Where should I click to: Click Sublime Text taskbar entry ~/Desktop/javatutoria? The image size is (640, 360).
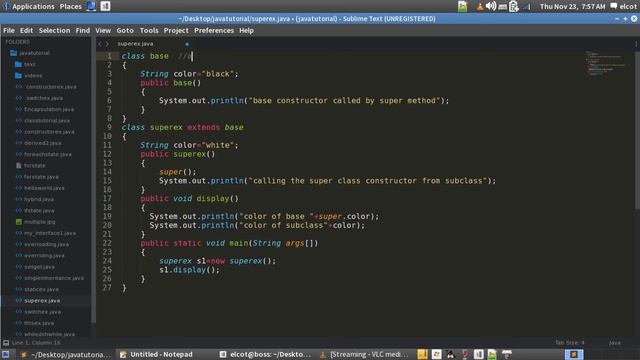click(66, 354)
